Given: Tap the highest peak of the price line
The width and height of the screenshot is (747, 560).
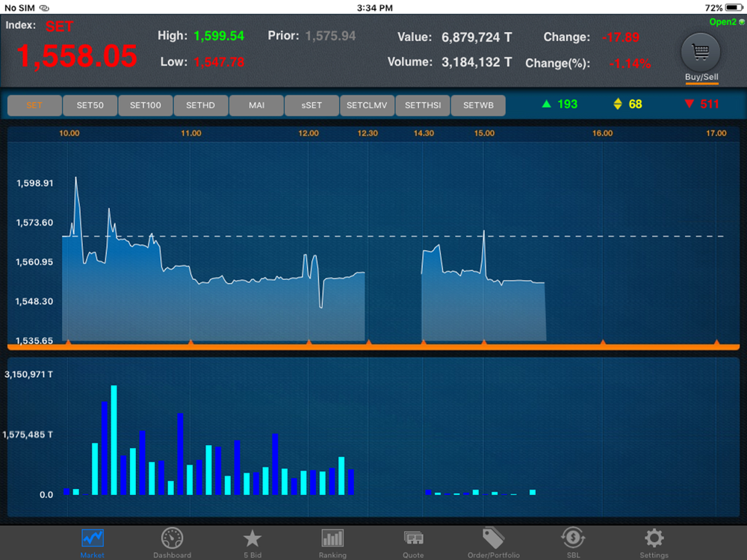Looking at the screenshot, I should click(x=75, y=178).
